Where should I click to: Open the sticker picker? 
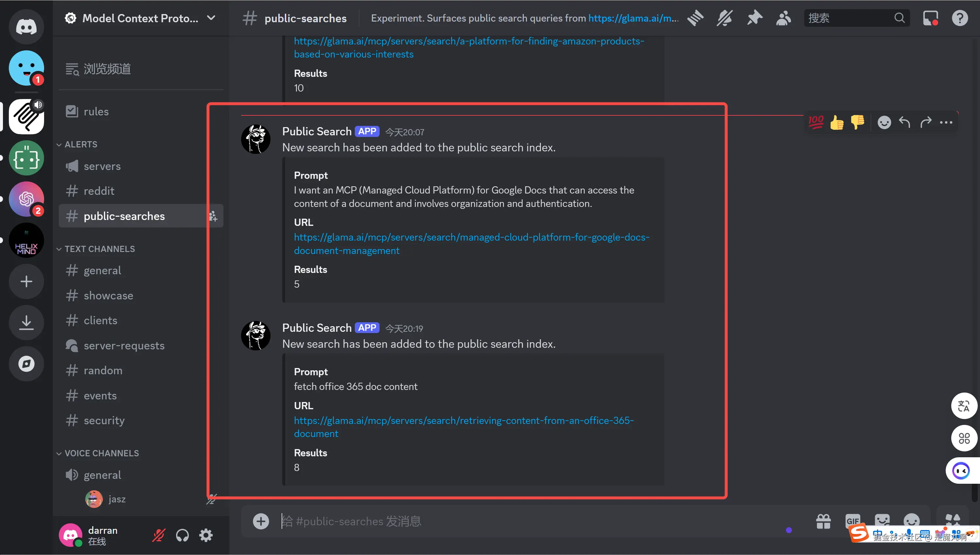click(x=882, y=521)
